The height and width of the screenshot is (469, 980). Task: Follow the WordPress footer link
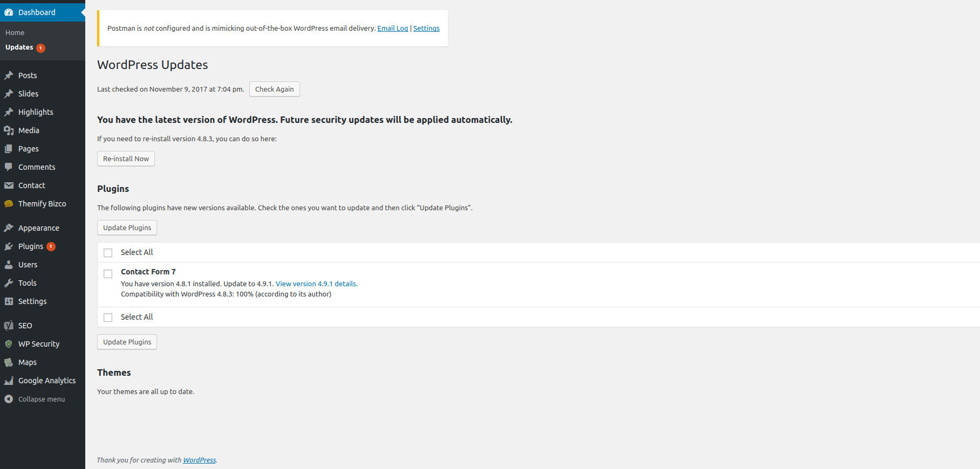(x=199, y=460)
